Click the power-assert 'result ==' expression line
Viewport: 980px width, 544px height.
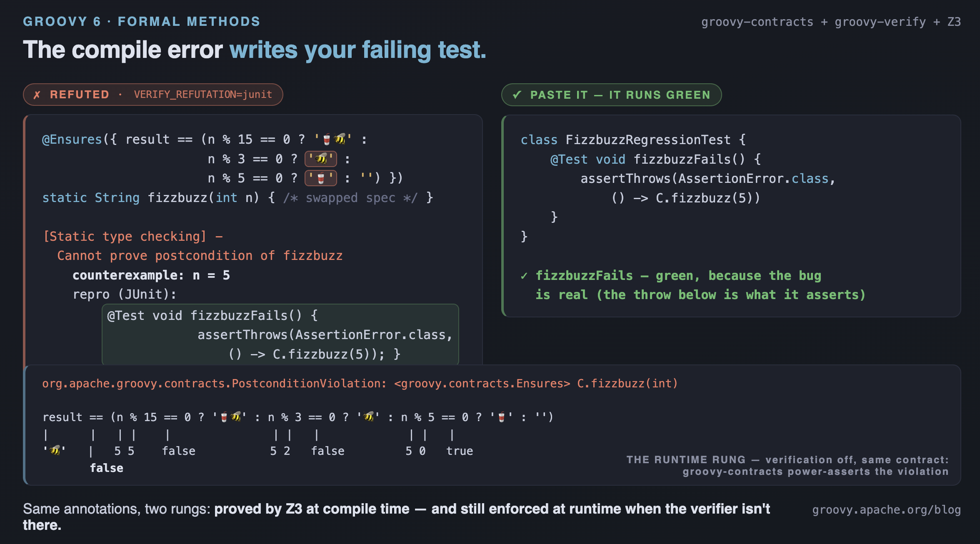click(x=298, y=417)
